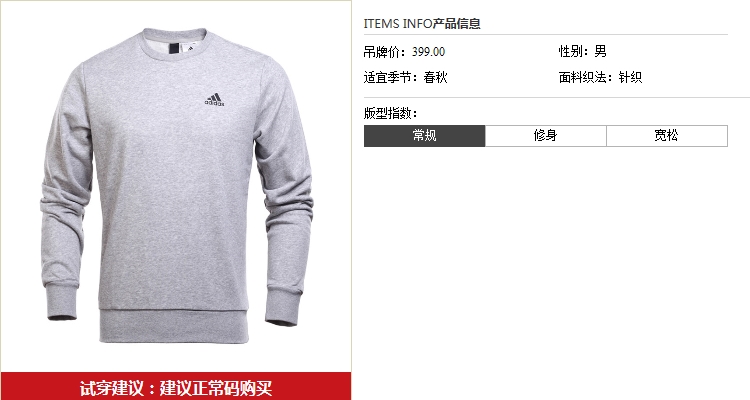Viewport: 750px width, 400px height.
Task: Click the gray sweatshirt product image
Action: coord(176,186)
